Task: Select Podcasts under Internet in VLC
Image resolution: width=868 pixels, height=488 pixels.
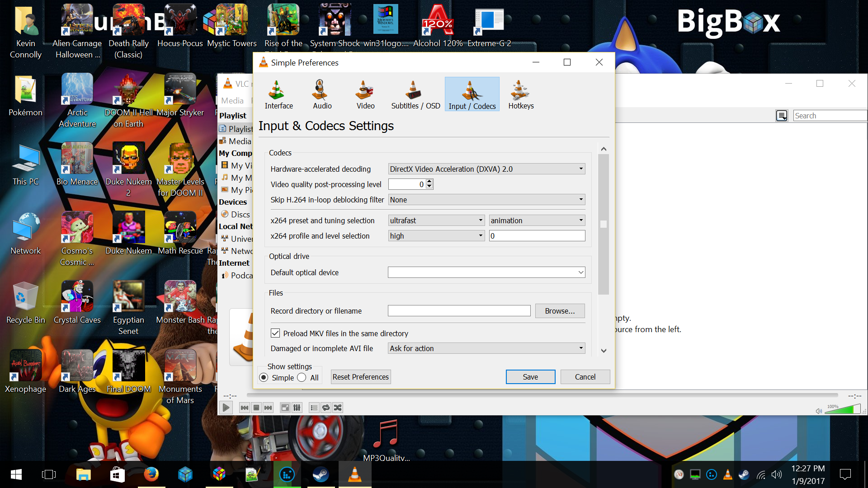Action: [x=236, y=275]
